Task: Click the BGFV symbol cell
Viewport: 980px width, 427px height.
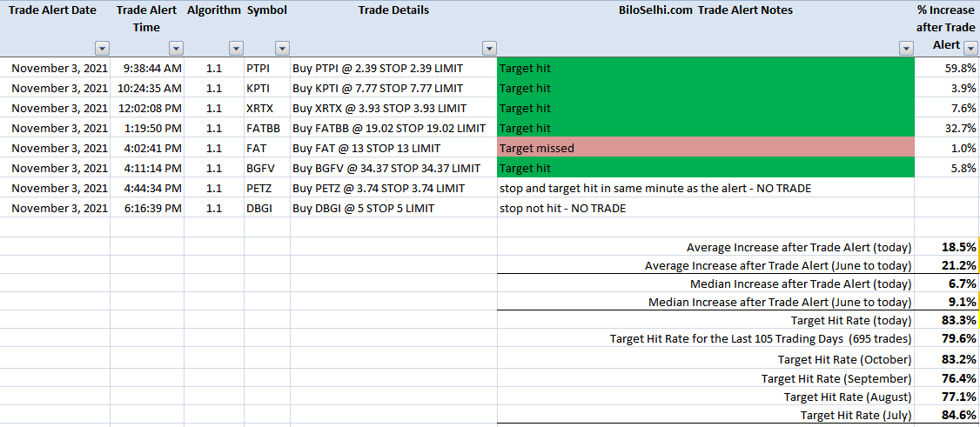Action: coord(267,168)
